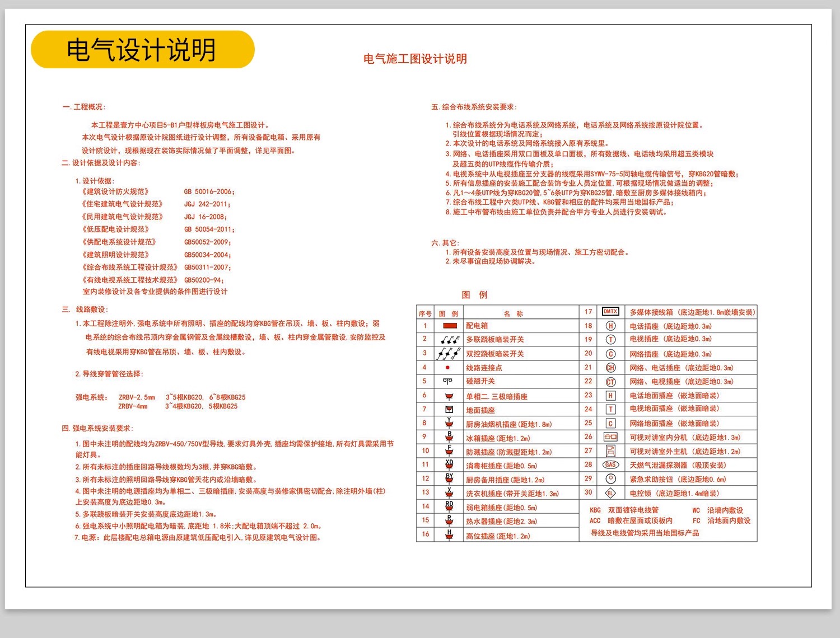Click the 一.工程概况 section heading

point(85,105)
